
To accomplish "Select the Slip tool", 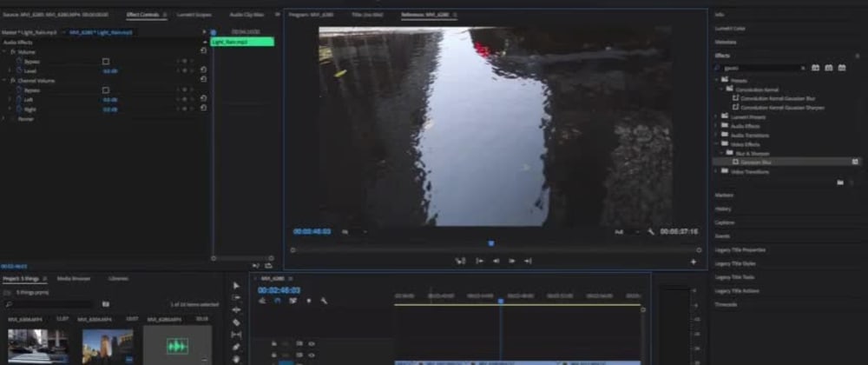I will [x=236, y=335].
